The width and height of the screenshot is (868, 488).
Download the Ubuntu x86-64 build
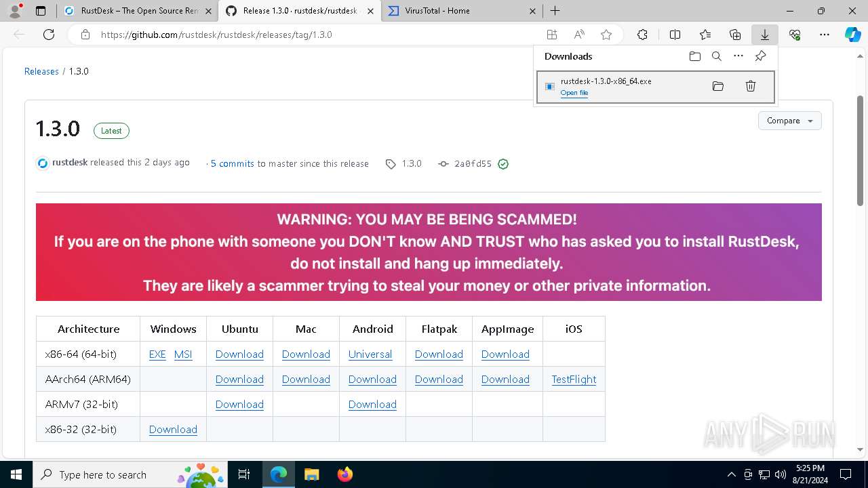239,354
